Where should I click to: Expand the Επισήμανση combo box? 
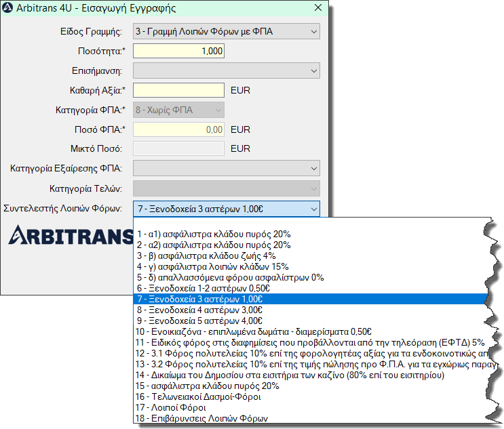[227, 70]
